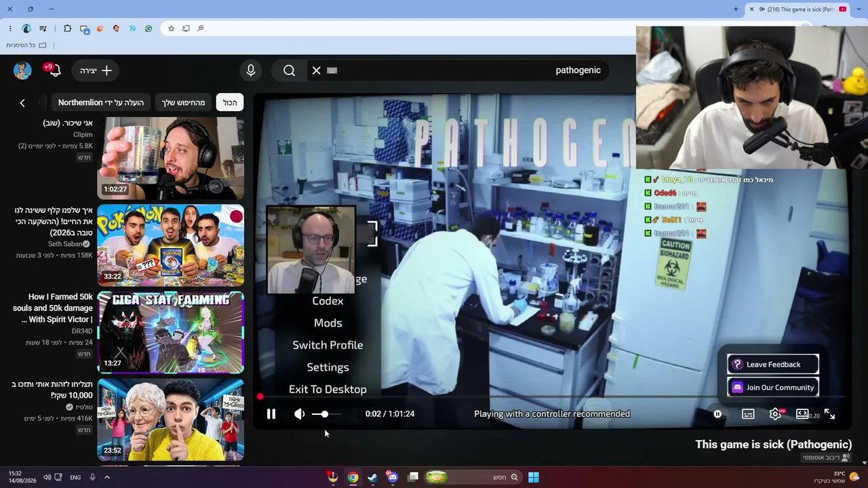The width and height of the screenshot is (868, 488).
Task: Click the on-screen keyboard icon in search
Action: click(332, 70)
